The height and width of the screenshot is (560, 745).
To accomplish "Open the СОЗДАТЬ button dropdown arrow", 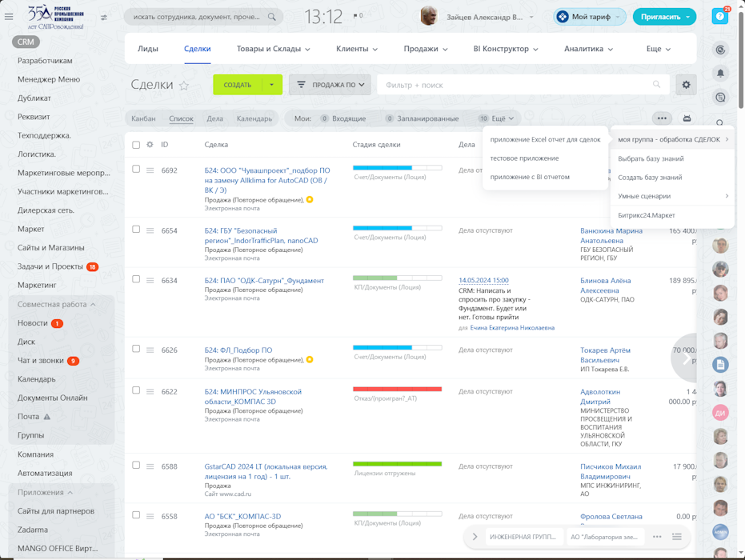I will tap(272, 85).
